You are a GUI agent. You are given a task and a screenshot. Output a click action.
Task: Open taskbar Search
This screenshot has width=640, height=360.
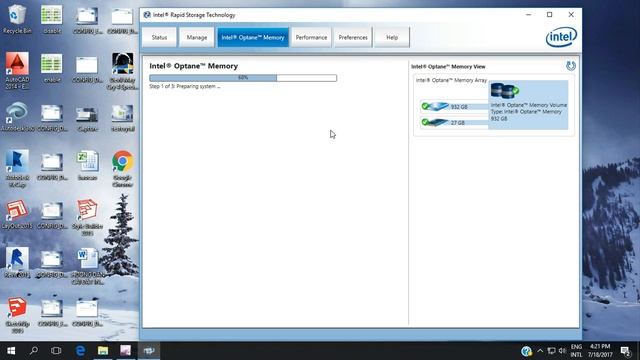click(x=34, y=351)
